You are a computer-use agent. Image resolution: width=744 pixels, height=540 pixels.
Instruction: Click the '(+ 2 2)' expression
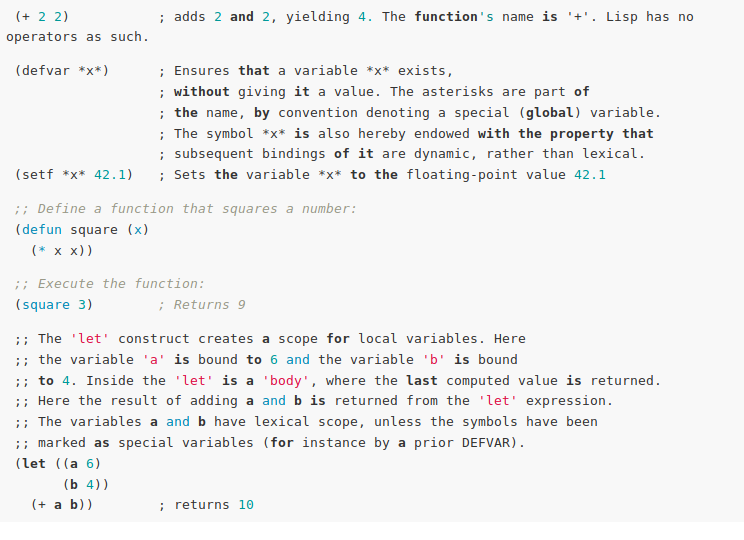click(x=42, y=17)
